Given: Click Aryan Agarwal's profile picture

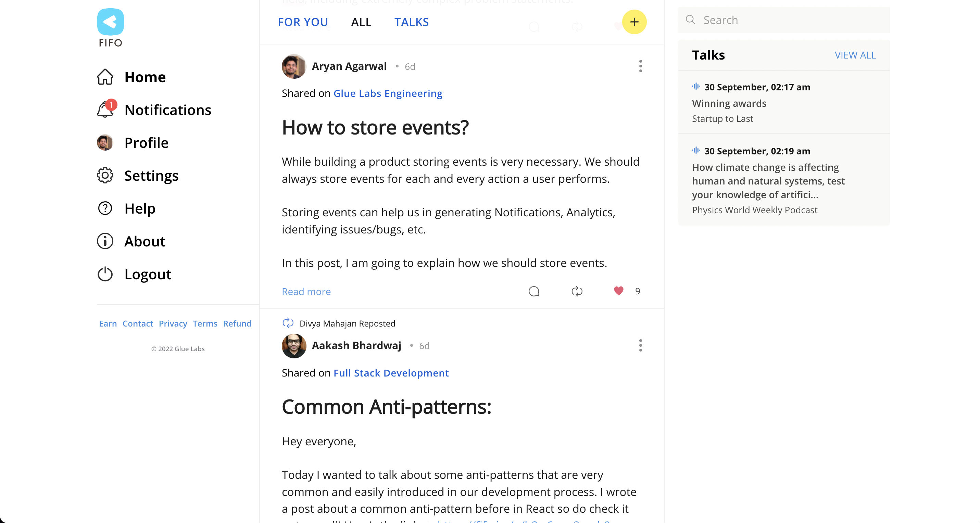Looking at the screenshot, I should [x=294, y=66].
